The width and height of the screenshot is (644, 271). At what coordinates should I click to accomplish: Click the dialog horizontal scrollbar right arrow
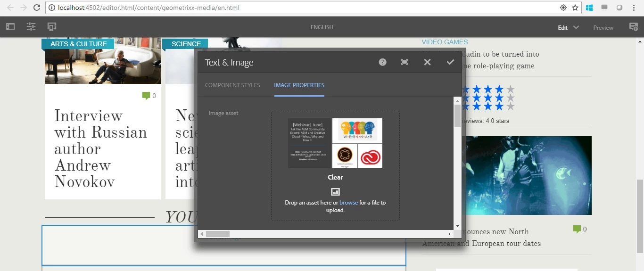(450, 234)
